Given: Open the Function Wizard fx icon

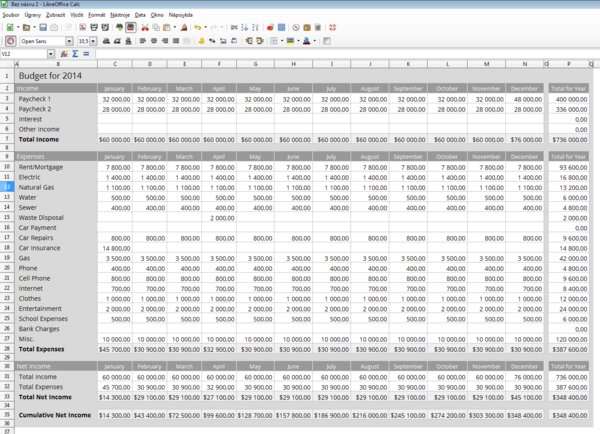Looking at the screenshot, I should (x=64, y=54).
